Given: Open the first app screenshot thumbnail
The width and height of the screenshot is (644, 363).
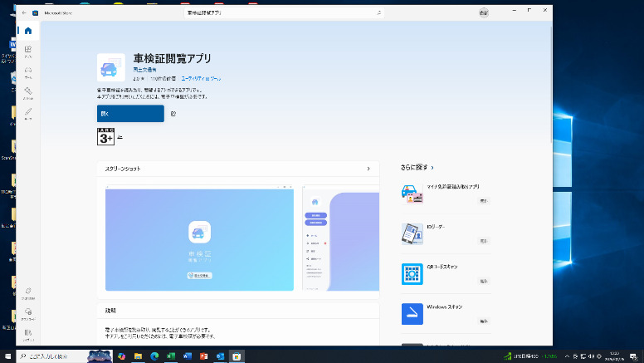Looking at the screenshot, I should 199,239.
